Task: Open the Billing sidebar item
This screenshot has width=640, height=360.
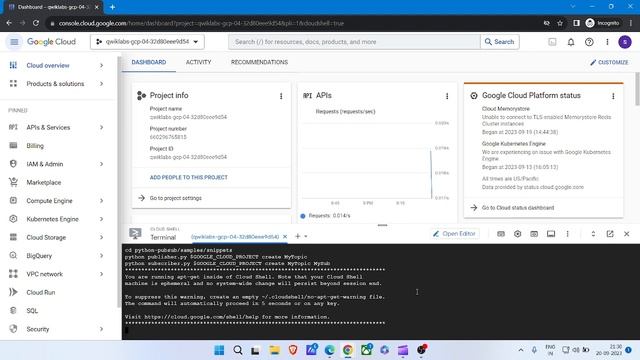Action: pyautogui.click(x=35, y=146)
